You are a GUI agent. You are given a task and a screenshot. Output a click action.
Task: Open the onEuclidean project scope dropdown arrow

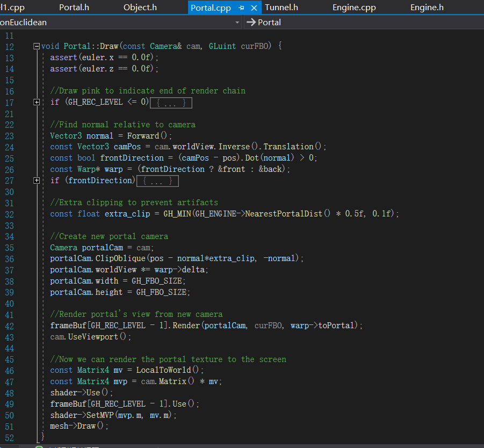point(237,23)
